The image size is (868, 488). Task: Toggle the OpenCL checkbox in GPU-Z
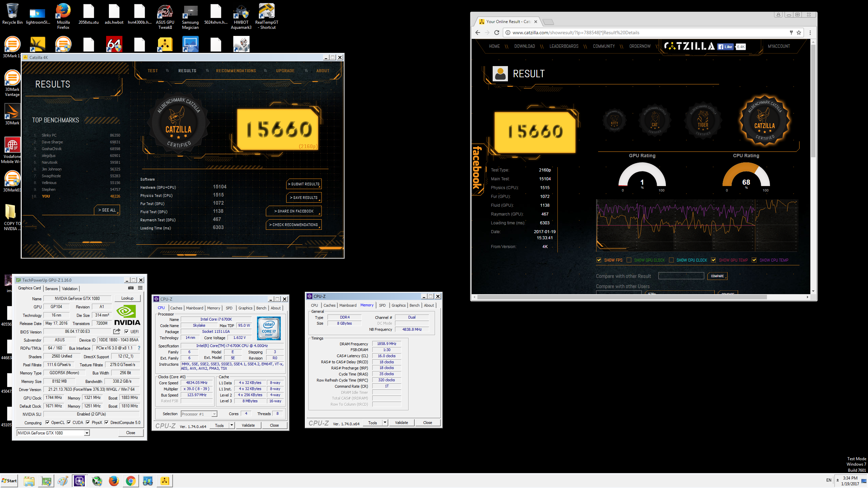[x=47, y=422]
